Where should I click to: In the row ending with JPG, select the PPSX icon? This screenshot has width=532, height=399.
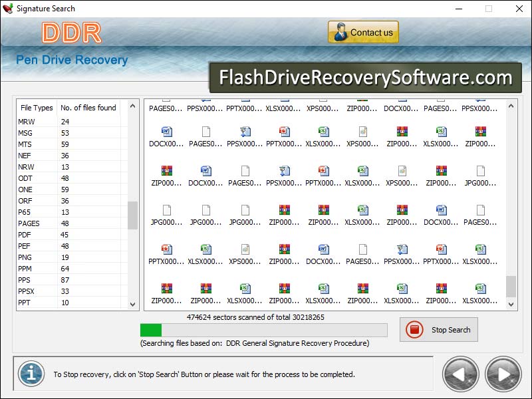coord(285,171)
